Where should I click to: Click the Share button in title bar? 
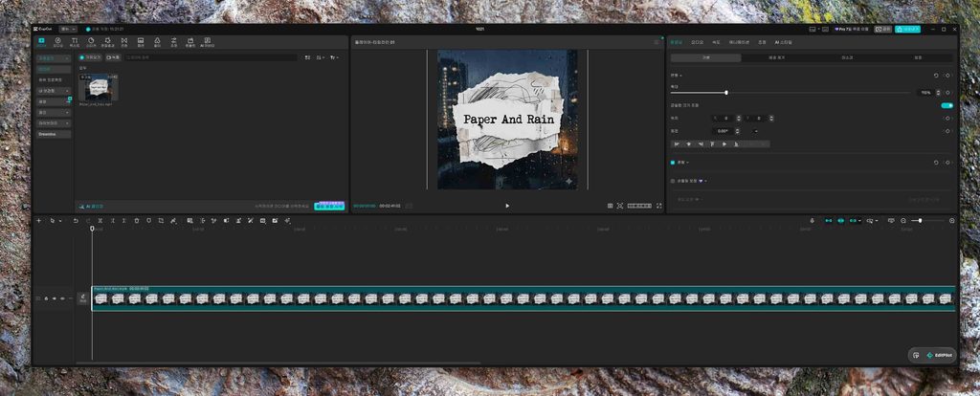(882, 29)
